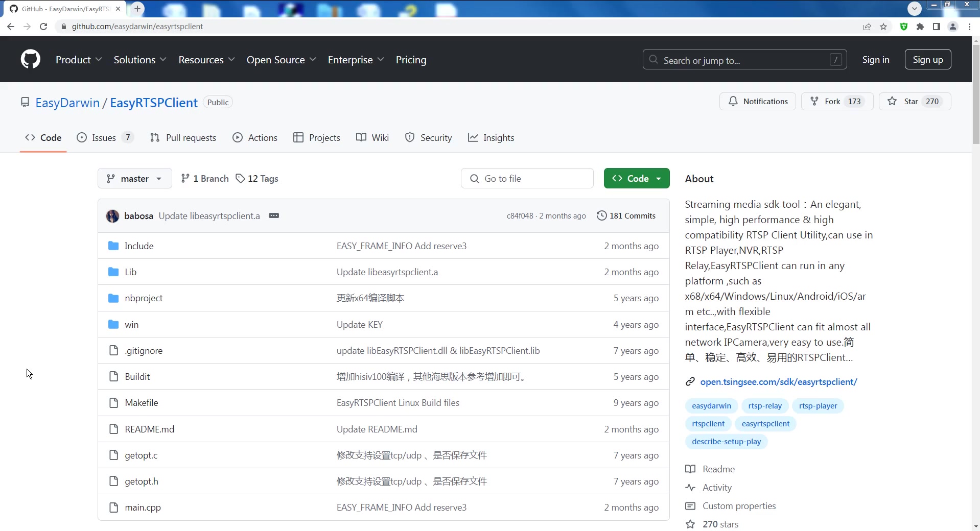Open the master branch dropdown

pos(134,179)
